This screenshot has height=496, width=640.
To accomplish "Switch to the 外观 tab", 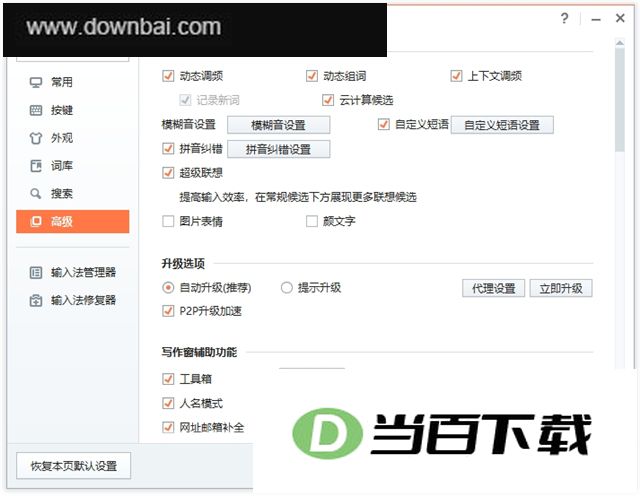I will pyautogui.click(x=73, y=138).
